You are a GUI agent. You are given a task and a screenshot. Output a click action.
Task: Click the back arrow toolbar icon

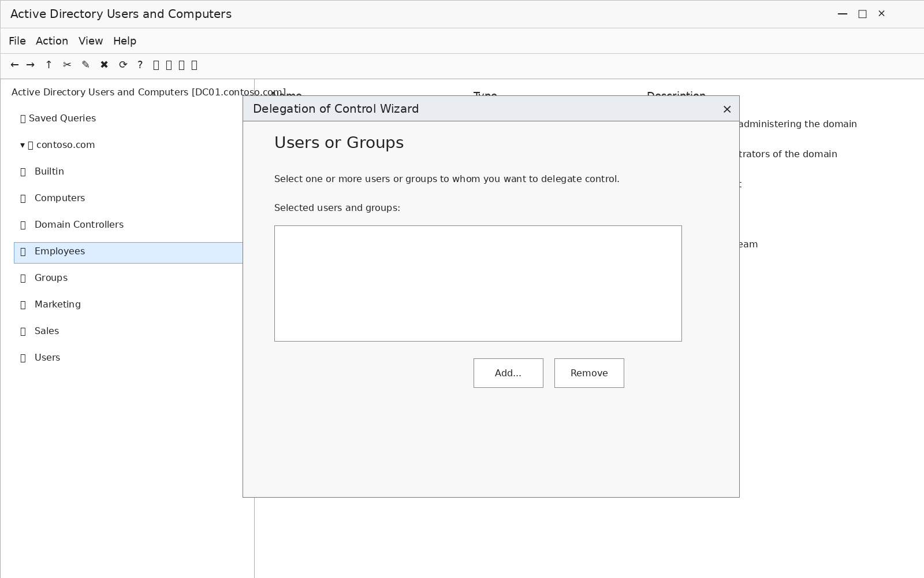click(x=14, y=65)
